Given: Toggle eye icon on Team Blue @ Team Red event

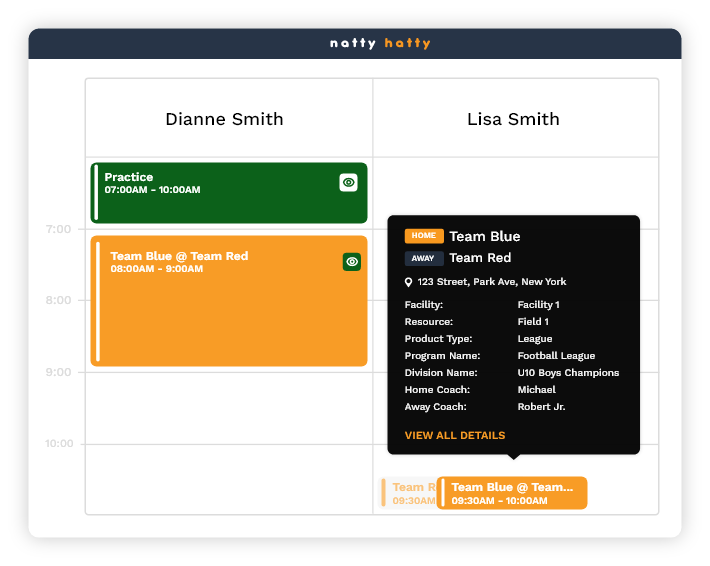Looking at the screenshot, I should tap(352, 261).
